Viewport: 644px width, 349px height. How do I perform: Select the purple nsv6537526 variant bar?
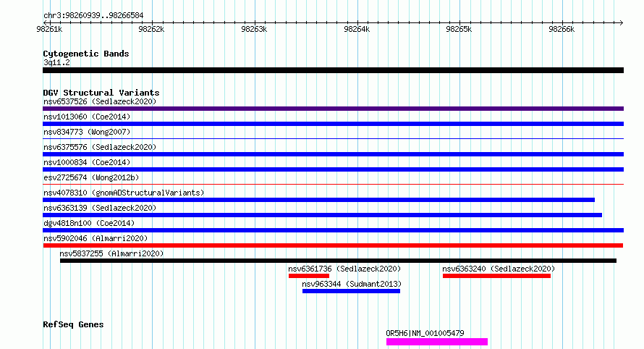point(333,109)
